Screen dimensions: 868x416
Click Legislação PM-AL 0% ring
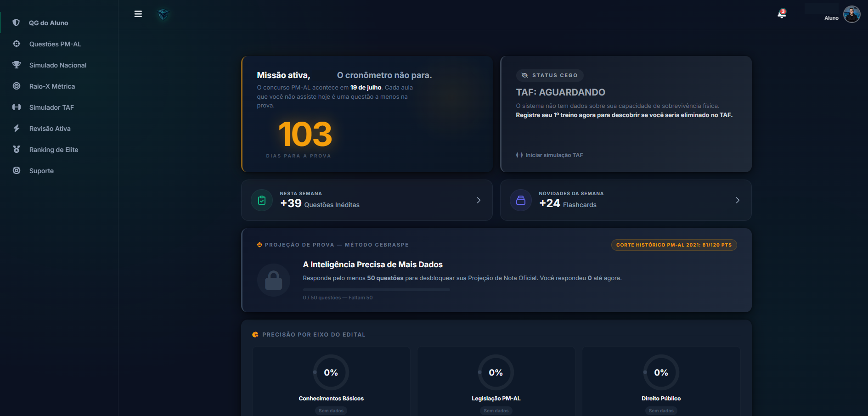tap(496, 372)
